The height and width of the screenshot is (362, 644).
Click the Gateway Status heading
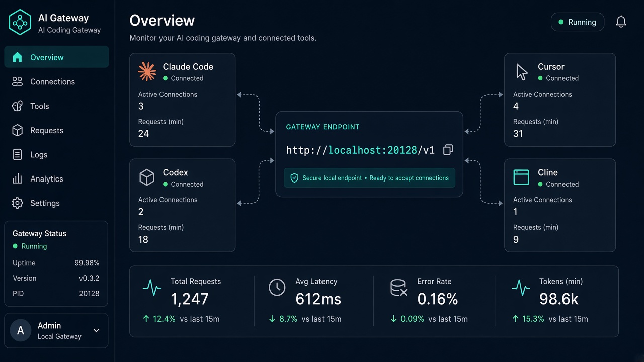[x=39, y=233]
